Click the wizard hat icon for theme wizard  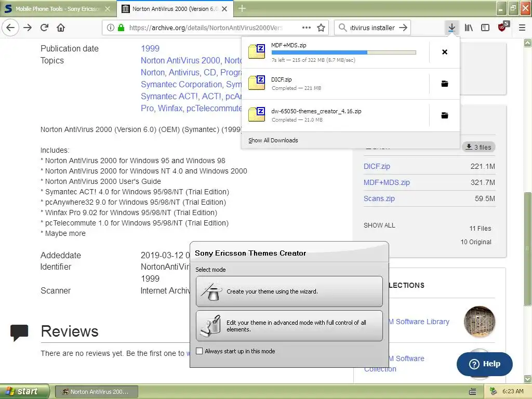click(211, 291)
